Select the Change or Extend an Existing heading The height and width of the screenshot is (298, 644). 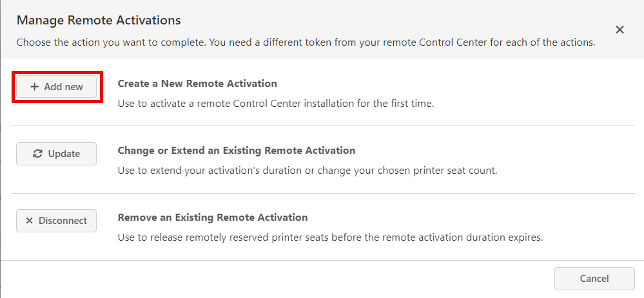tap(236, 151)
